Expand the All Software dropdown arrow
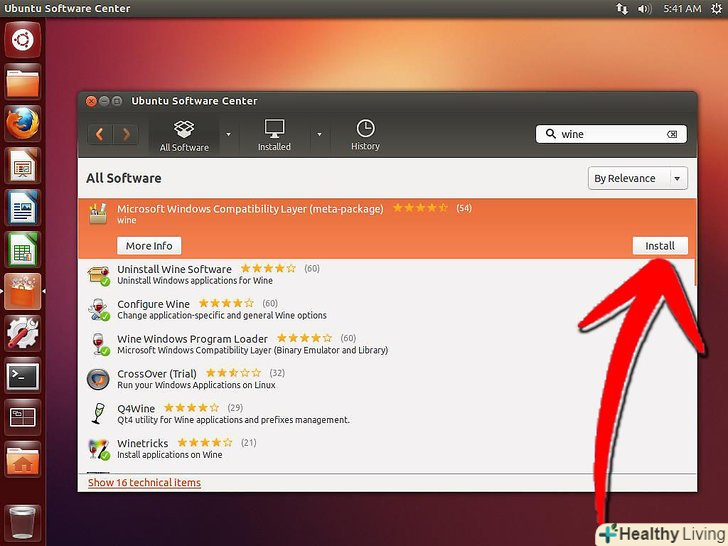This screenshot has height=546, width=728. (x=228, y=135)
